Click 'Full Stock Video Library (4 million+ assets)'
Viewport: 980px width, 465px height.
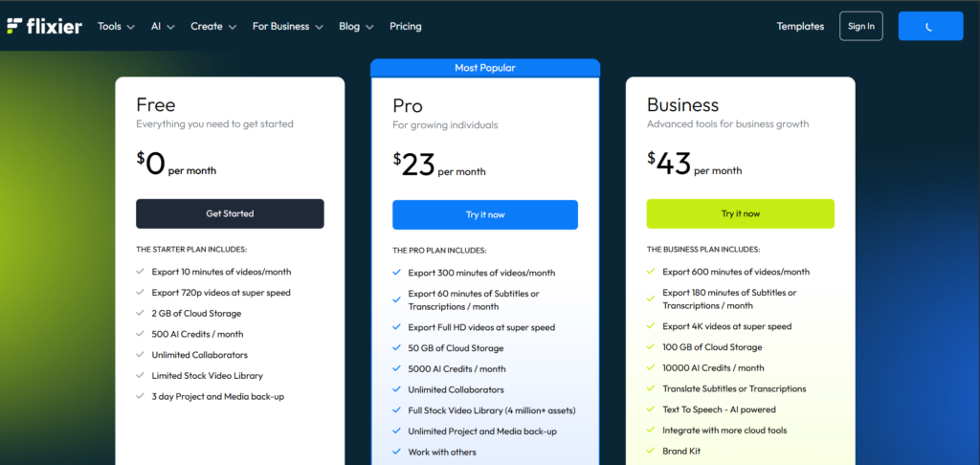tap(492, 410)
